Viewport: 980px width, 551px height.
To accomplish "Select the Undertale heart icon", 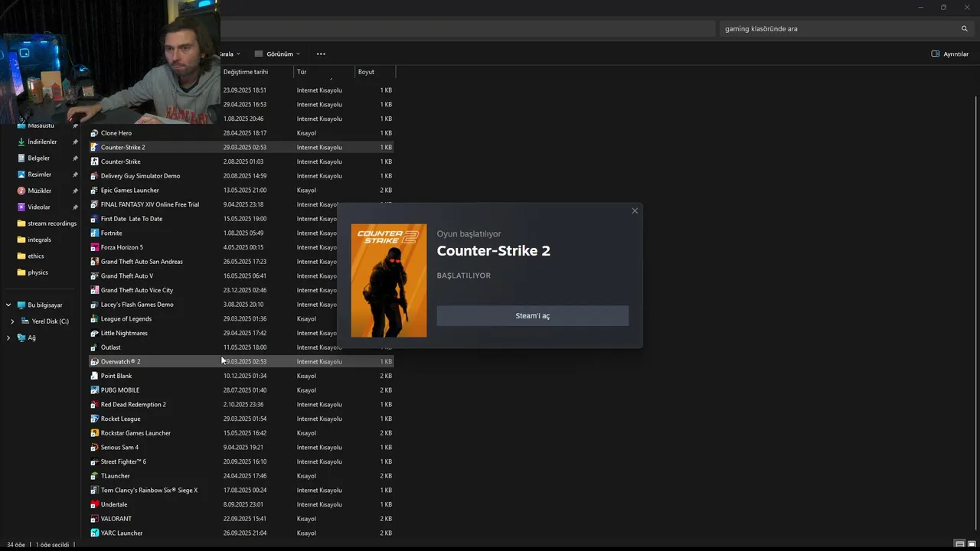I will [x=94, y=504].
